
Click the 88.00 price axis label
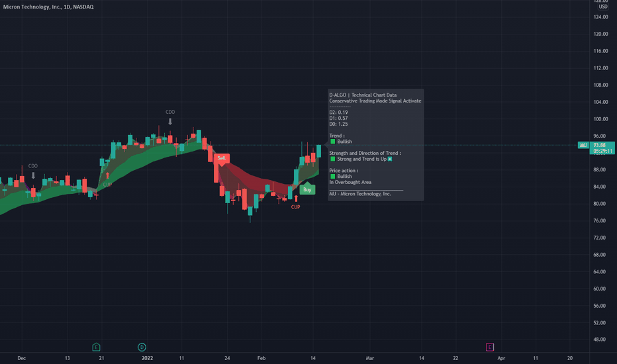(x=600, y=169)
